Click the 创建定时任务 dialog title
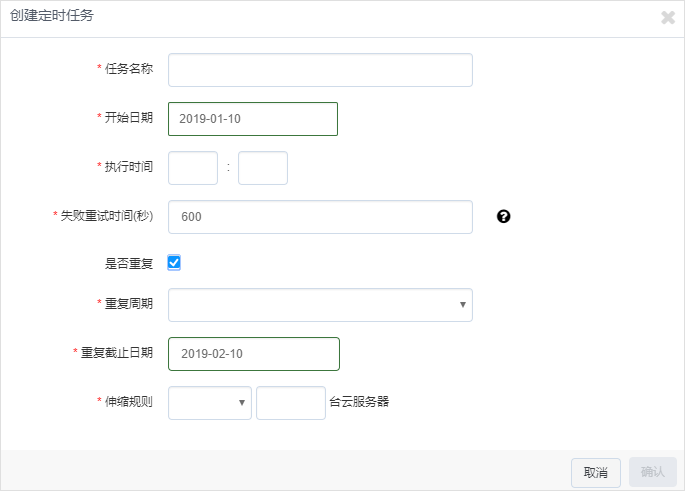685x491 pixels. [52, 16]
